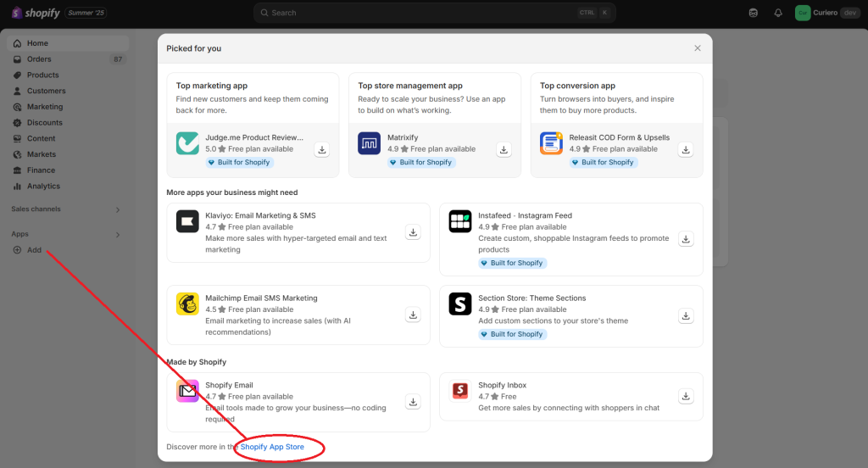Click the Matrixify app logo
868x468 pixels.
[x=370, y=143]
